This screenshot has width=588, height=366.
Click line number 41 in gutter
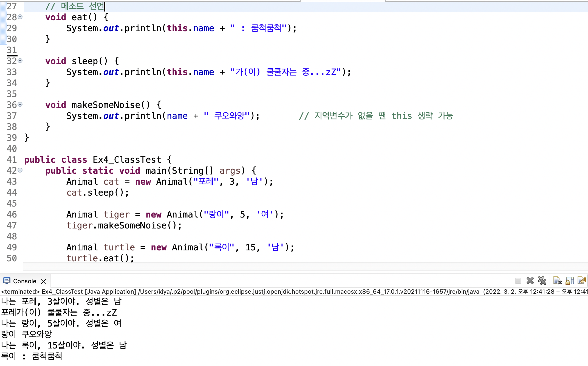12,160
